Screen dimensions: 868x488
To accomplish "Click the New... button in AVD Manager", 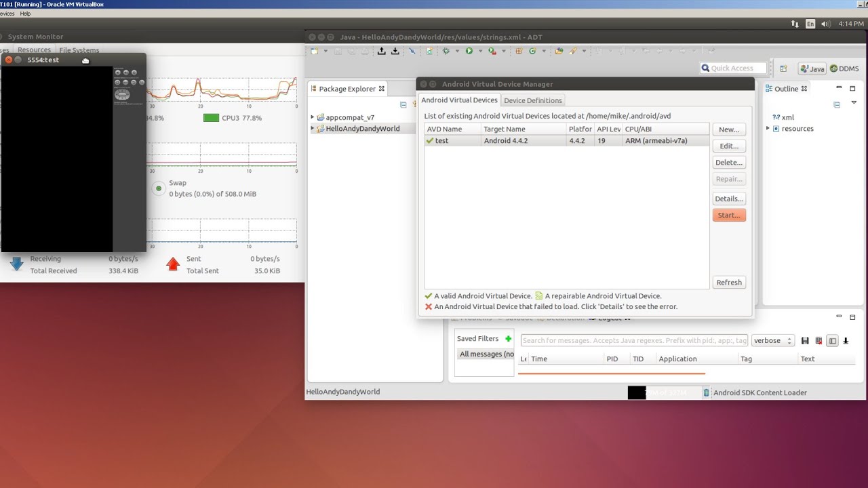I will point(729,129).
